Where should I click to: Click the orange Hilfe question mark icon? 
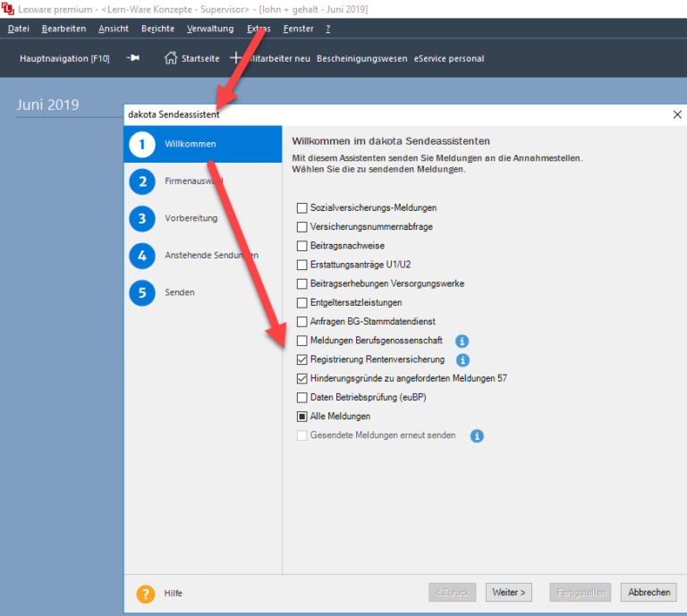(145, 593)
